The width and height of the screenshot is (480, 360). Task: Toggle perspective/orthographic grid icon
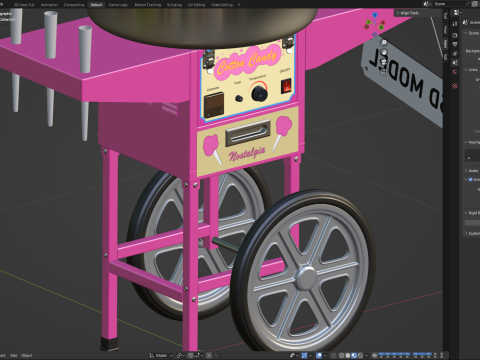[384, 71]
